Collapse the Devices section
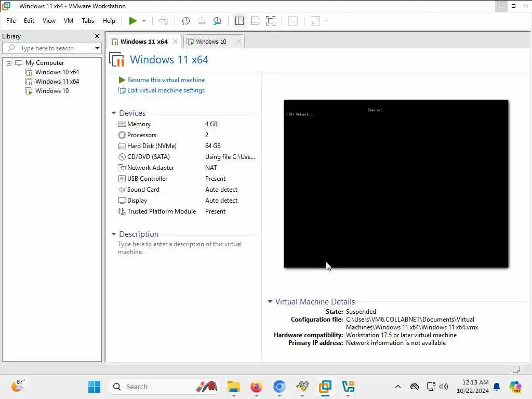This screenshot has width=532, height=399. [114, 113]
